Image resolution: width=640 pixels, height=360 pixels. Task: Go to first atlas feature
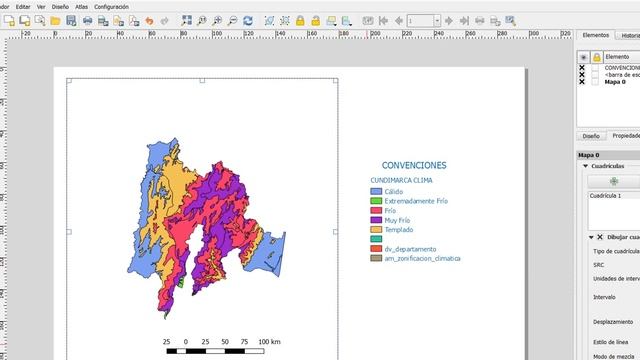point(383,20)
